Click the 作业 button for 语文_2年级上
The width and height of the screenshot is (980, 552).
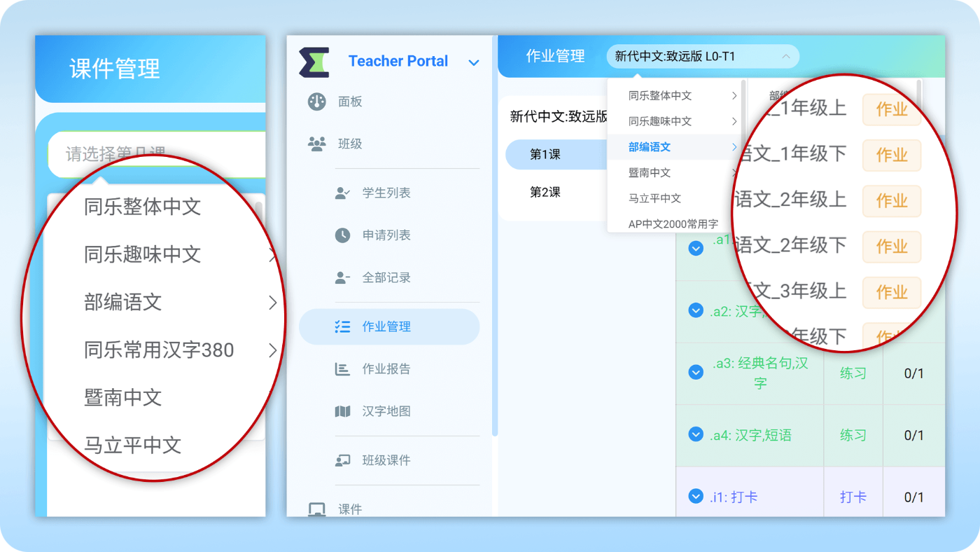pyautogui.click(x=891, y=201)
